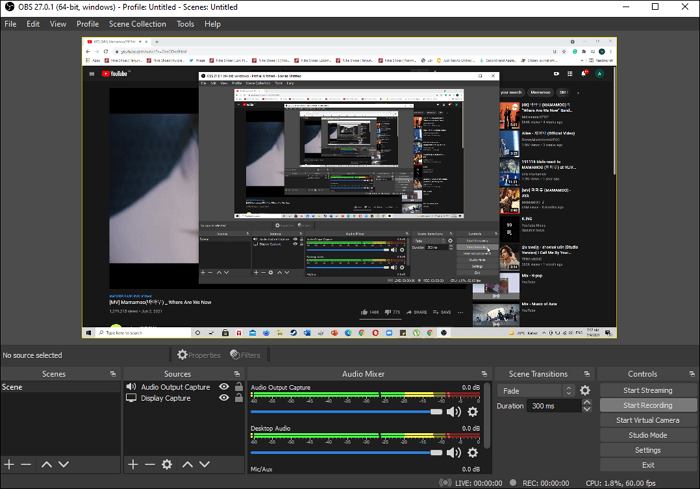Mute the Desktop Audio channel

pos(454,451)
